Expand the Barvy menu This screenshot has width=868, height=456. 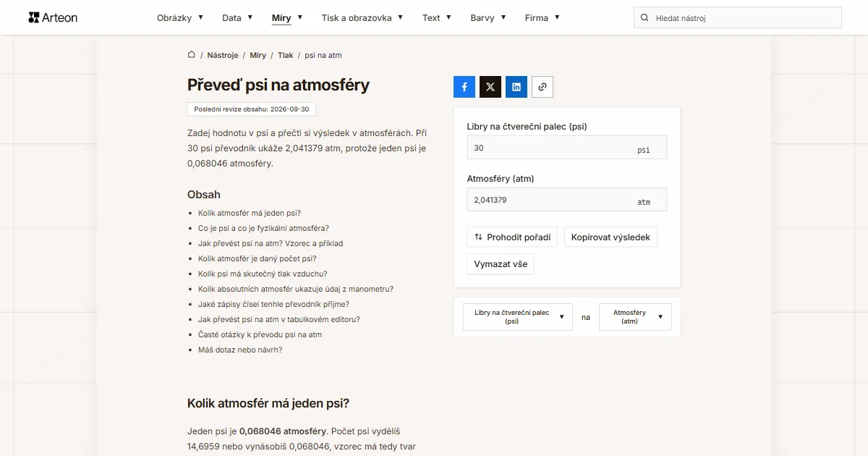pyautogui.click(x=488, y=18)
